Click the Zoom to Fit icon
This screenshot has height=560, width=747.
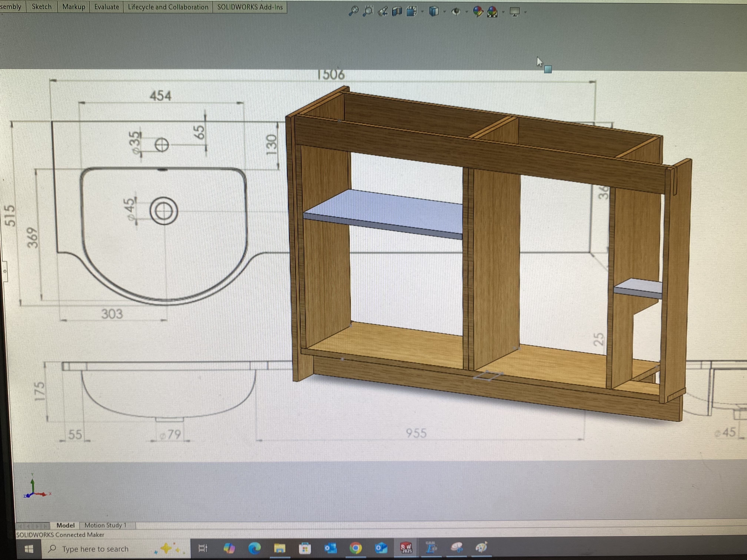tap(353, 11)
